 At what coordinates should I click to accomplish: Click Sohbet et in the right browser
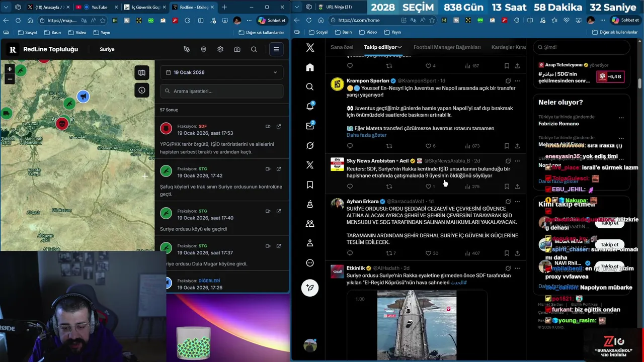click(624, 20)
